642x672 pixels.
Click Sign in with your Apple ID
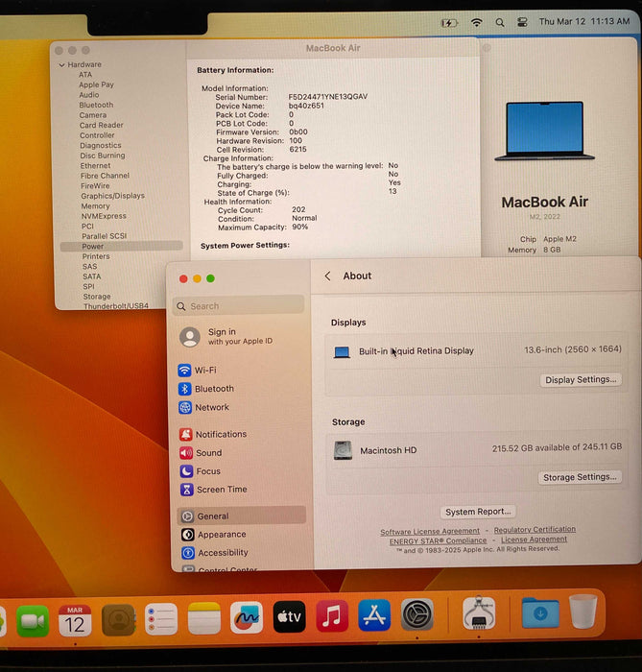[x=240, y=336]
